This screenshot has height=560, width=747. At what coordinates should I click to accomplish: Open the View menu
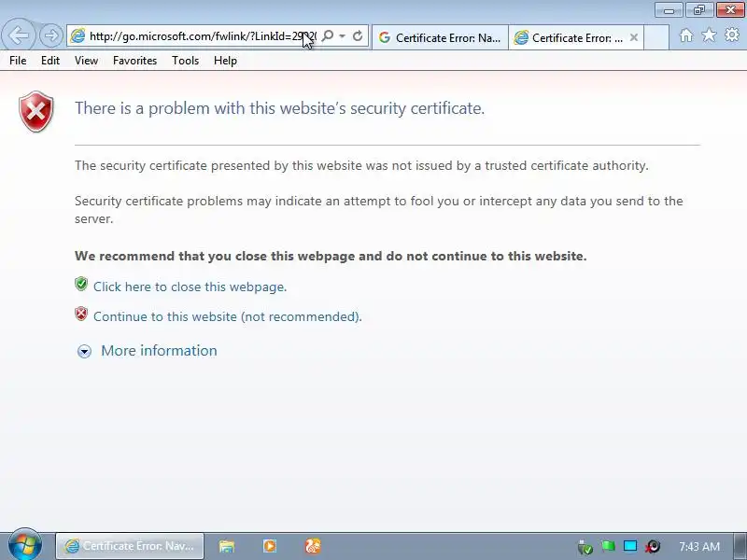click(86, 61)
